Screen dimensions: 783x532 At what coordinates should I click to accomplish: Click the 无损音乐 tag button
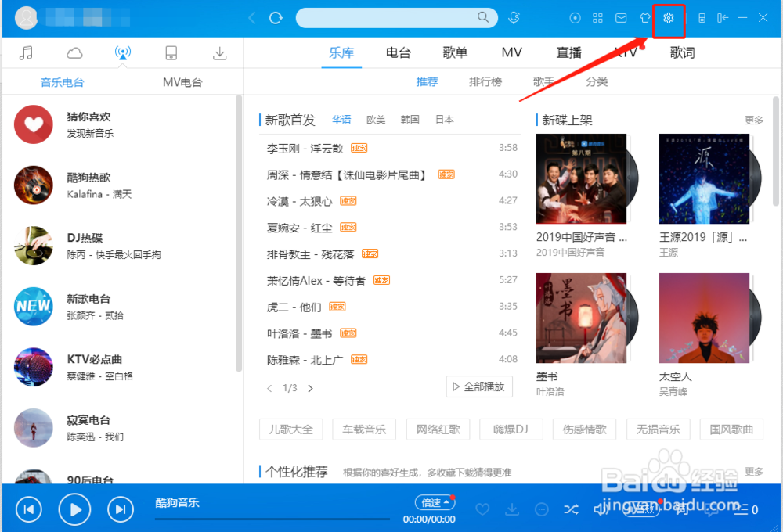point(659,430)
